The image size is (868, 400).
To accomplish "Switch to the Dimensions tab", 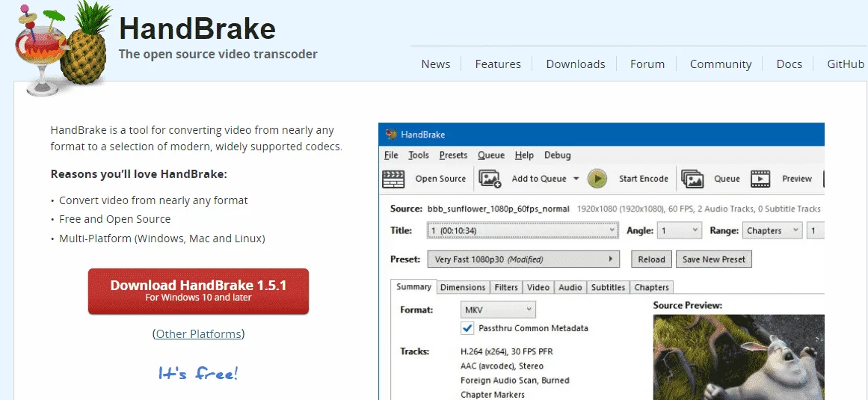I will click(x=463, y=287).
